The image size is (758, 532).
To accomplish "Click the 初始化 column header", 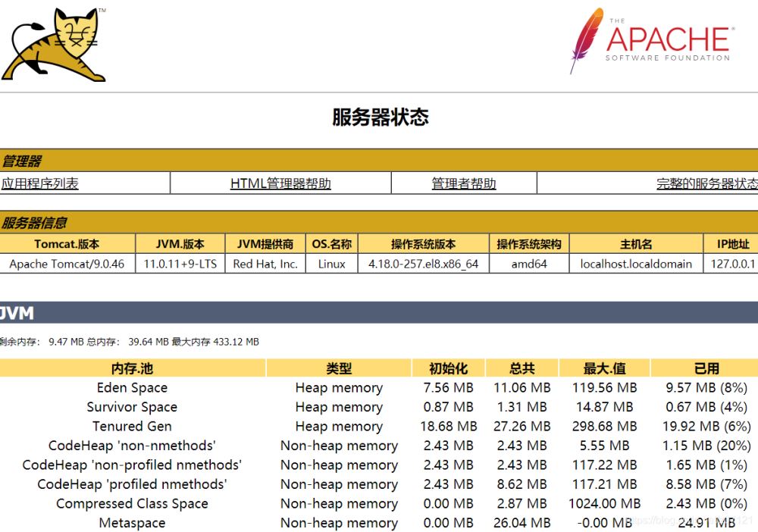I will tap(448, 368).
